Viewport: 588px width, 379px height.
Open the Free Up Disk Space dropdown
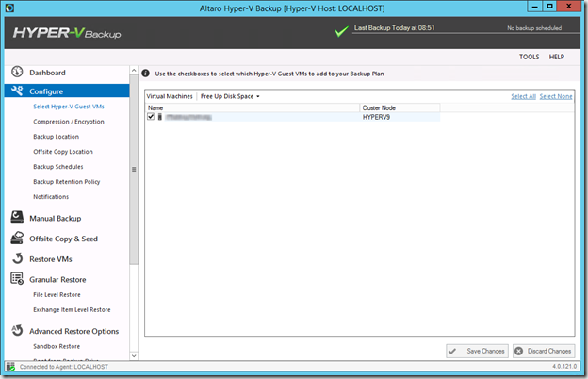click(230, 96)
